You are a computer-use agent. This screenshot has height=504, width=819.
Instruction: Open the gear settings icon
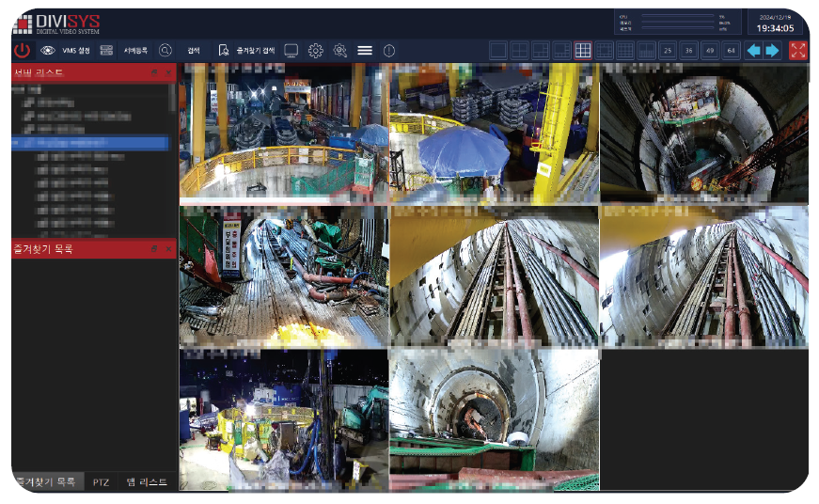[316, 51]
